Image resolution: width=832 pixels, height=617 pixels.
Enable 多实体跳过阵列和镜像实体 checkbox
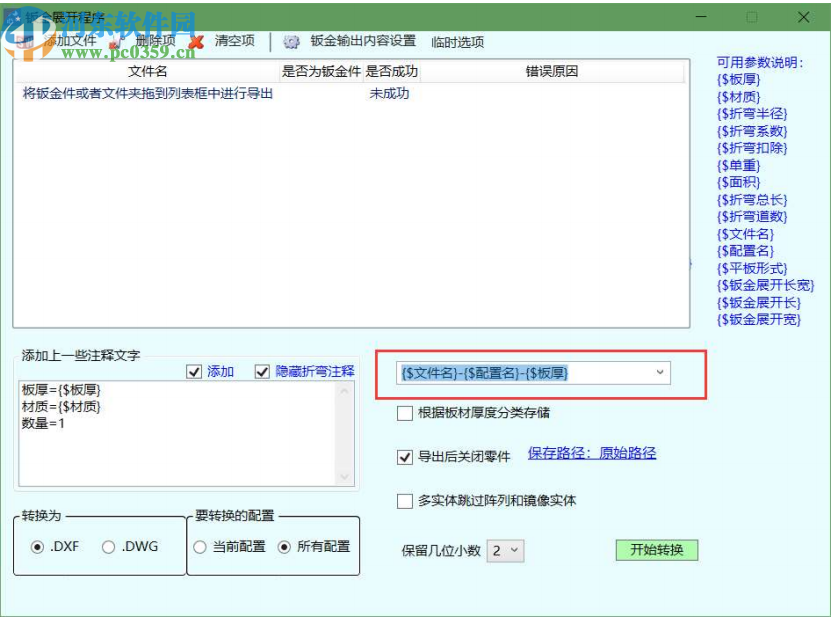click(x=405, y=501)
